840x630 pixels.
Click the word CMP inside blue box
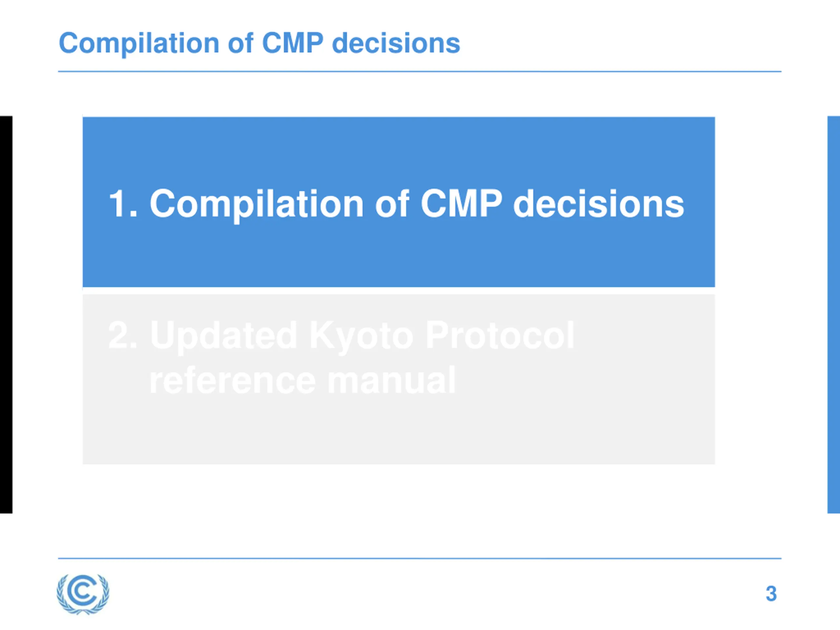coord(461,204)
